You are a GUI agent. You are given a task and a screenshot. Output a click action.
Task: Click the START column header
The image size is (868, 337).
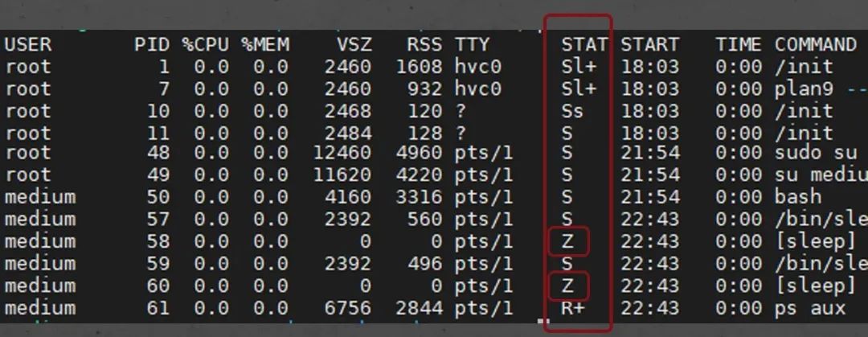[649, 44]
